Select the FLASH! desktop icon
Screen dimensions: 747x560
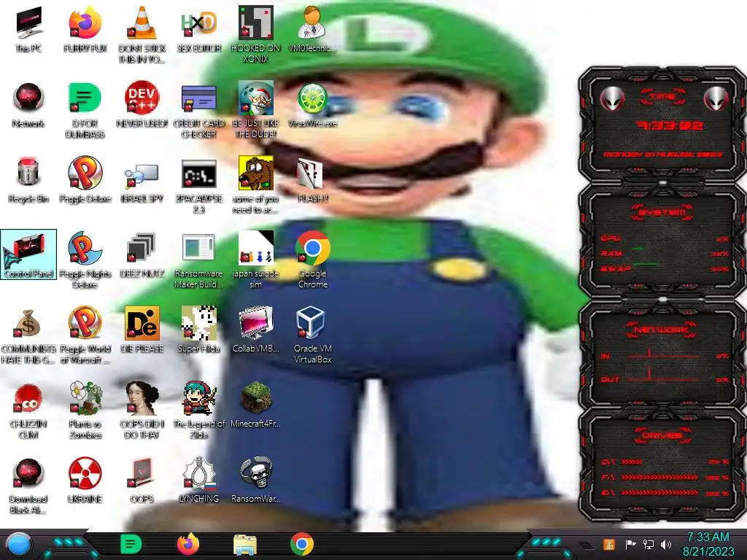point(312,179)
